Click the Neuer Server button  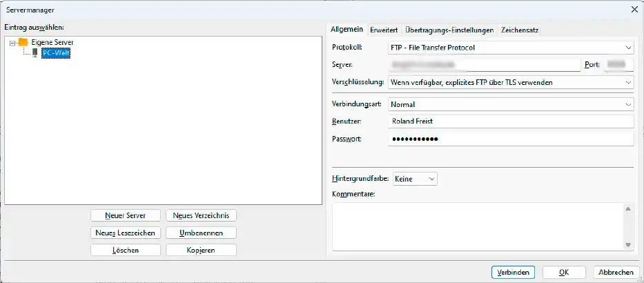coord(126,215)
